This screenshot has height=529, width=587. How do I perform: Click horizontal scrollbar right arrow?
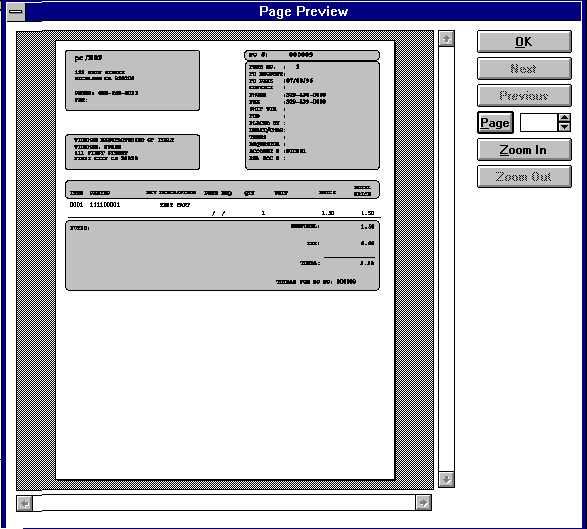point(423,503)
